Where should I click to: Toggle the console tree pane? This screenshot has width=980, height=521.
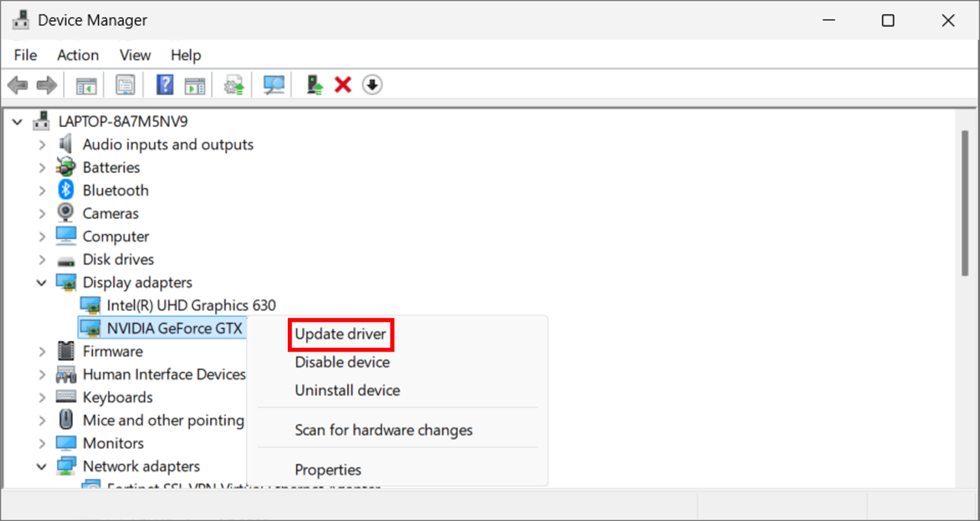click(86, 85)
